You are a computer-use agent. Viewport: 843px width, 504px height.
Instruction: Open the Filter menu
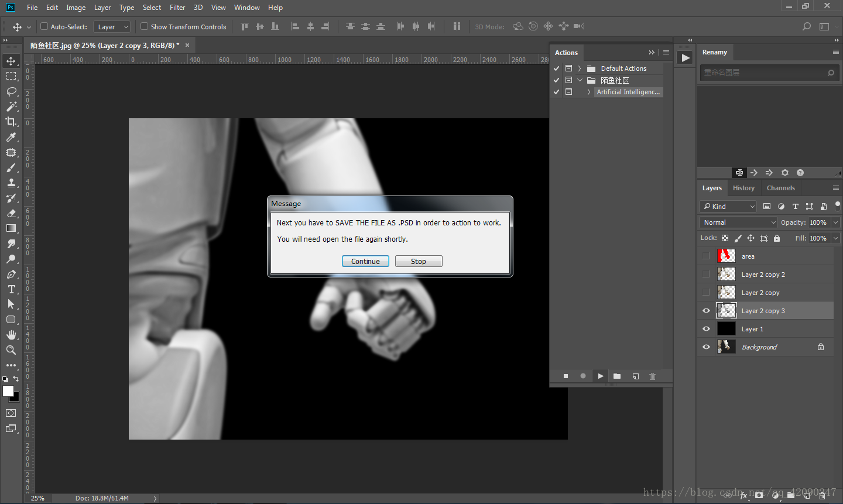tap(177, 8)
